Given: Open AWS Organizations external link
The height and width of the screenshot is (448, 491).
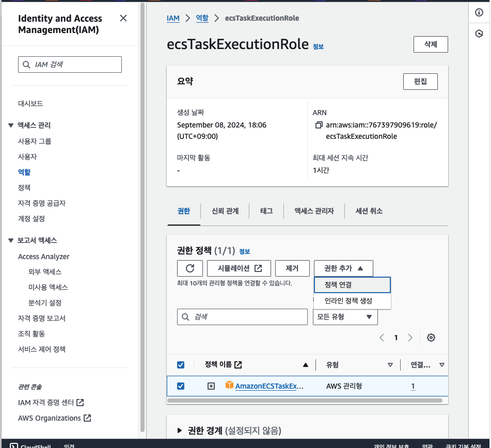Looking at the screenshot, I should click(x=55, y=418).
